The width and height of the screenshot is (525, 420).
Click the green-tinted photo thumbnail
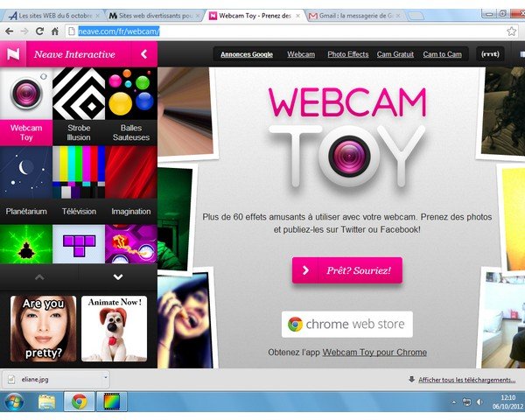175,220
